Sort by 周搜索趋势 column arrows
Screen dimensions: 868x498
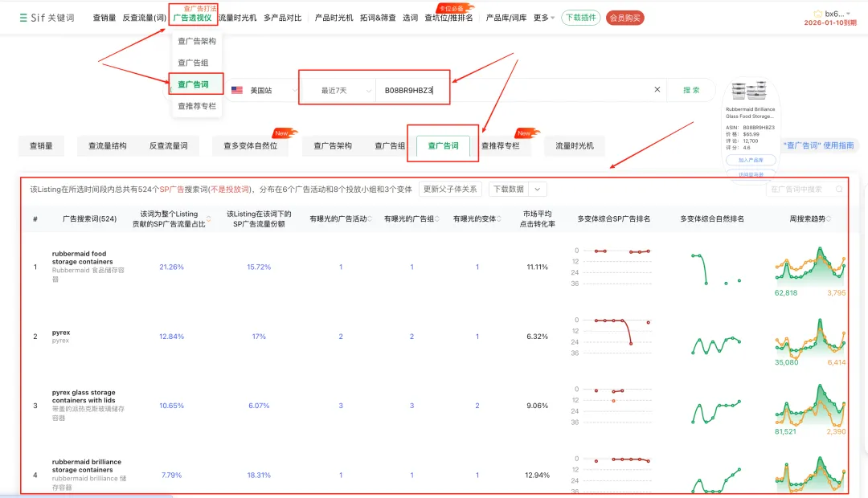829,219
